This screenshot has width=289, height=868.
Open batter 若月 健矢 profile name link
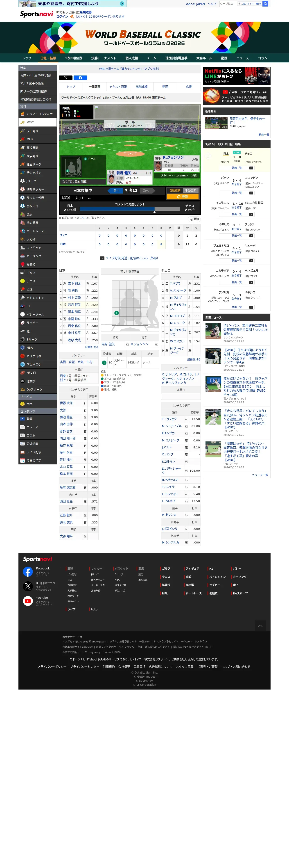click(x=124, y=173)
